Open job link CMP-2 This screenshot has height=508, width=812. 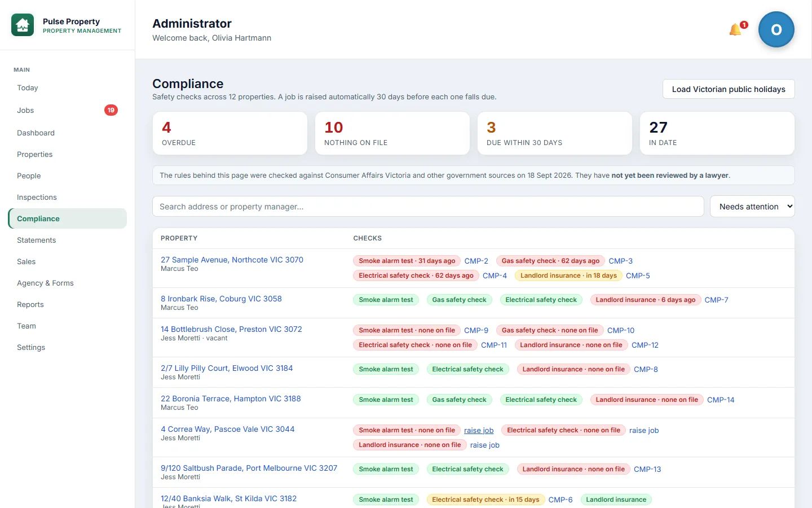coord(476,261)
